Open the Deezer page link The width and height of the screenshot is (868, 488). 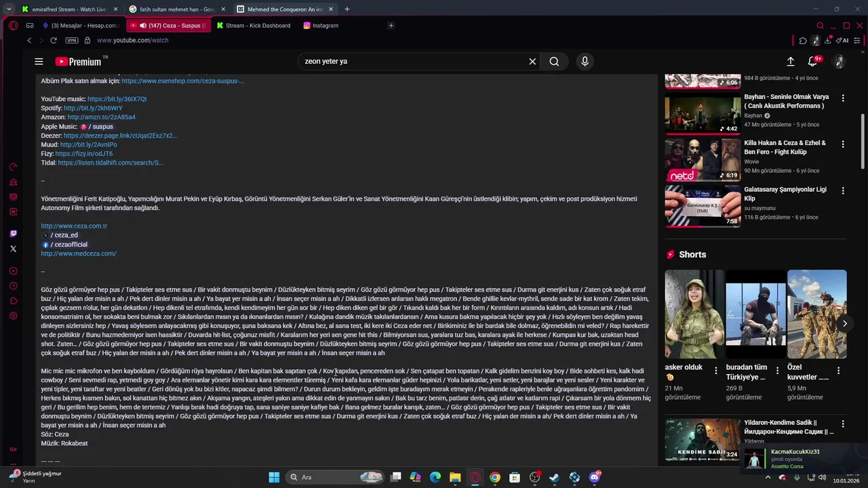pos(120,136)
